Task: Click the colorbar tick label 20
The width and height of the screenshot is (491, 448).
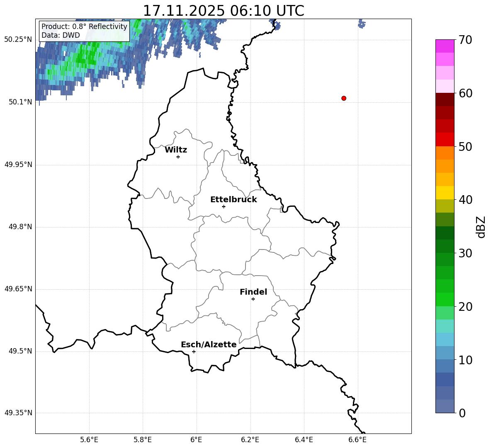Action: (x=465, y=307)
